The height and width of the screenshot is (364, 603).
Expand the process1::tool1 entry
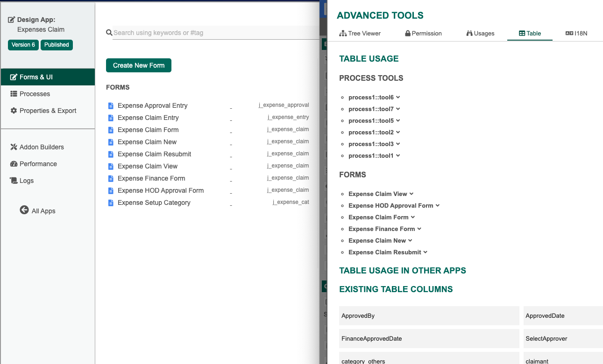pyautogui.click(x=397, y=155)
